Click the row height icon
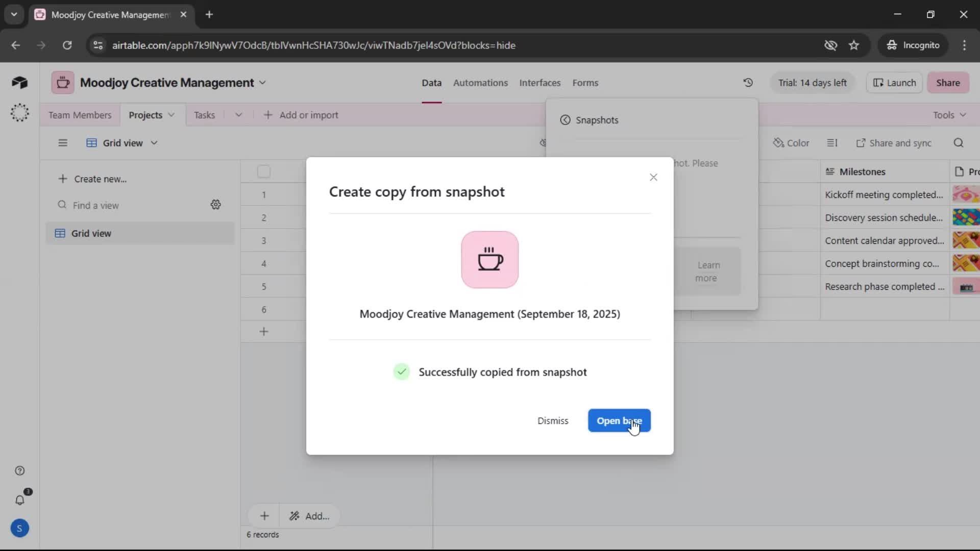 (832, 143)
